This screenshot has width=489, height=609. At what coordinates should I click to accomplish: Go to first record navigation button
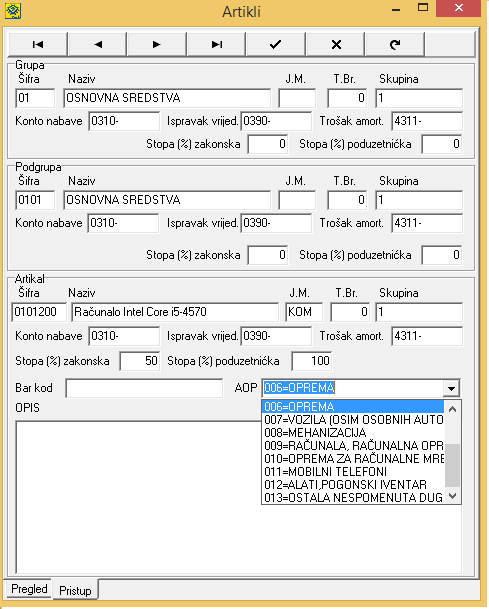tap(38, 44)
